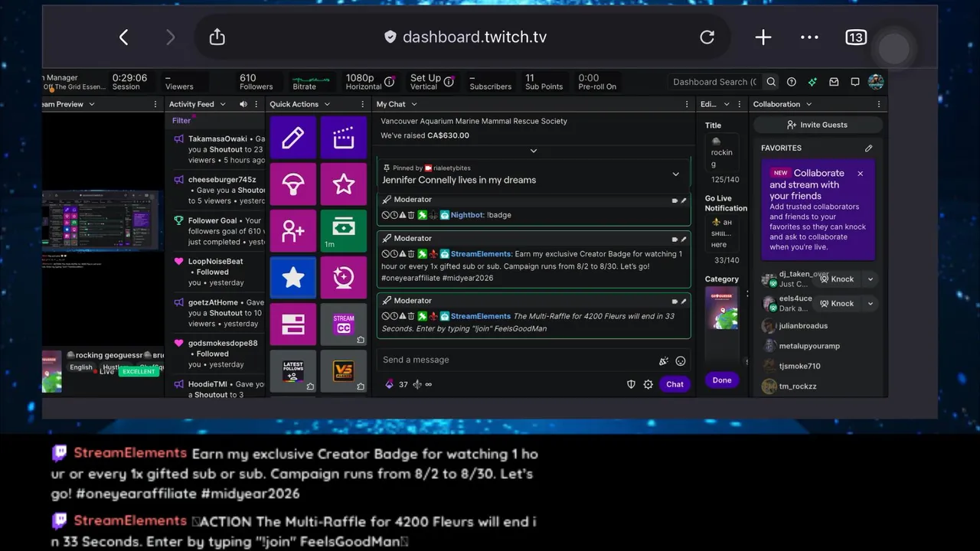This screenshot has width=980, height=551.
Task: Open the VS Alerts extension tile
Action: [344, 370]
